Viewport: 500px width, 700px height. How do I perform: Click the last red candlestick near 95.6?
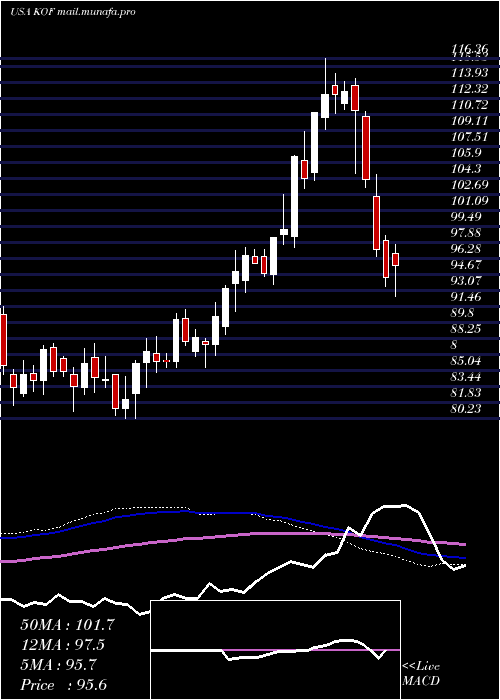point(395,260)
